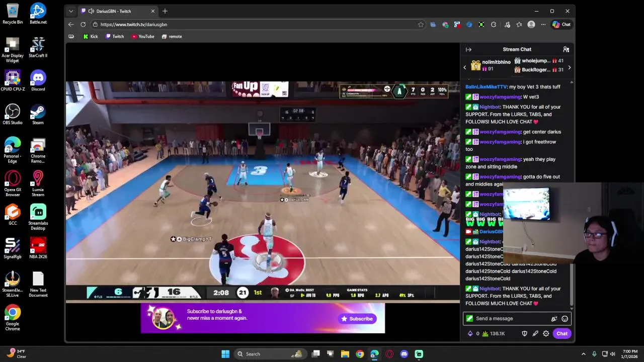Viewport: 644px width, 362px height.
Task: Open the shield mode icon below chat
Action: click(524, 333)
